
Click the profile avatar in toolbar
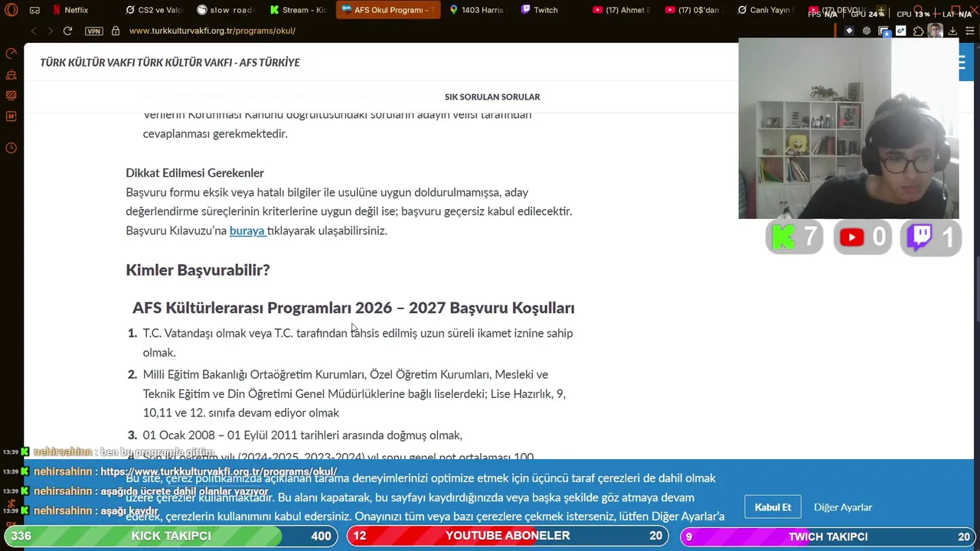coord(935,31)
